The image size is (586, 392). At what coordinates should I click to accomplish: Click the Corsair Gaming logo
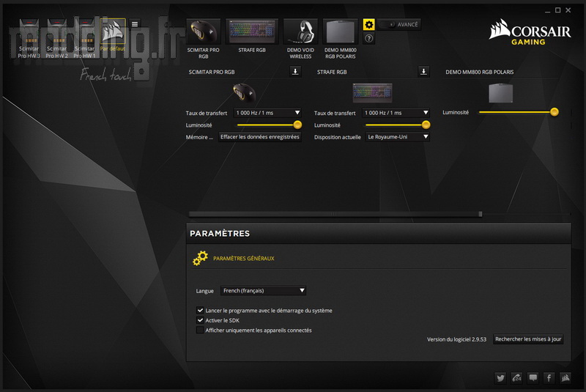(x=530, y=32)
